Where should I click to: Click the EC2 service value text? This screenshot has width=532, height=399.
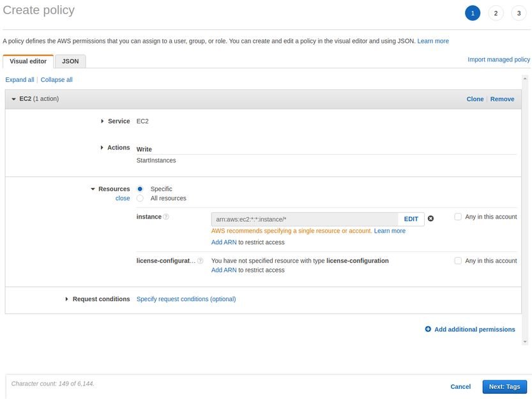(x=142, y=121)
